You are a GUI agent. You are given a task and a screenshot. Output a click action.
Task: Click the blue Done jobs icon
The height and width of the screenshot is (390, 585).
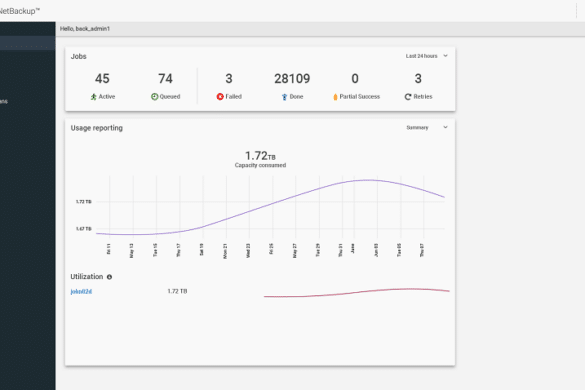tap(284, 97)
